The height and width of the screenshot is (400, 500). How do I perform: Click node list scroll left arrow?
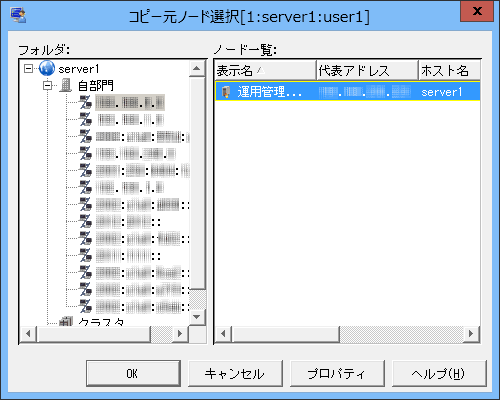coord(223,333)
